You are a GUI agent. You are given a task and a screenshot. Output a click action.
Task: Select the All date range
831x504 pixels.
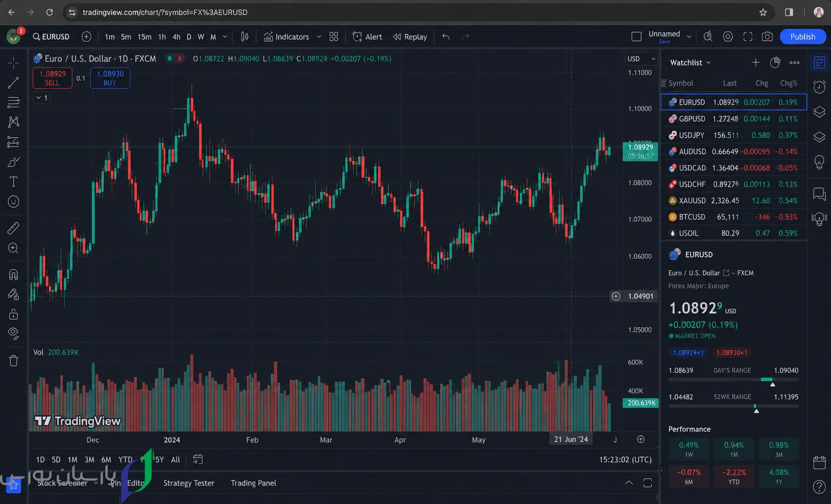[175, 459]
